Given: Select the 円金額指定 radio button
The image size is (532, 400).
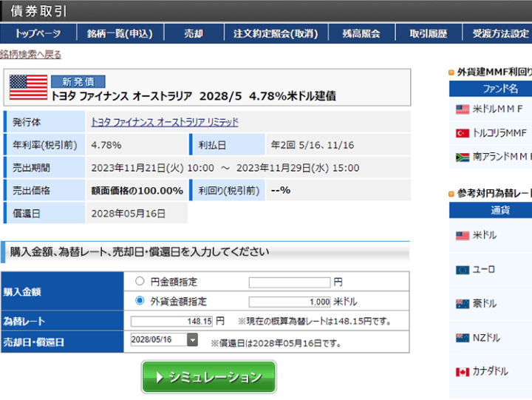Looking at the screenshot, I should (140, 281).
